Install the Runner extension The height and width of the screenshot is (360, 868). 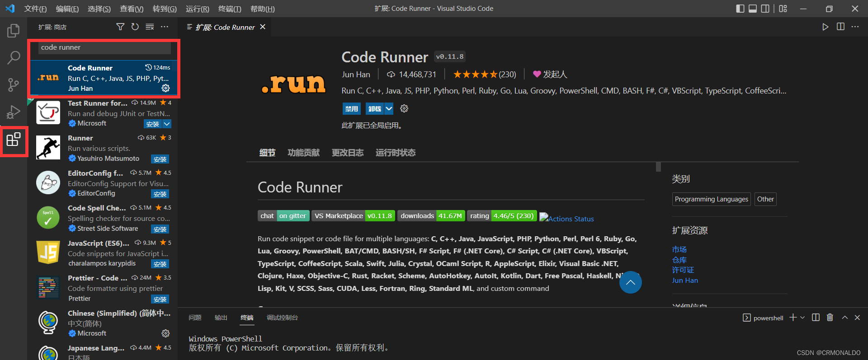click(160, 159)
